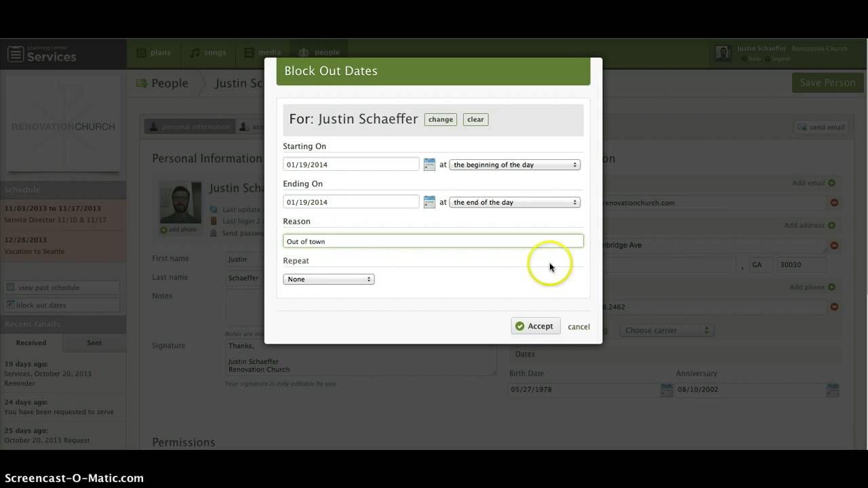Open the Starting On time of day dropdown
Viewport: 868px width, 488px height.
click(515, 165)
